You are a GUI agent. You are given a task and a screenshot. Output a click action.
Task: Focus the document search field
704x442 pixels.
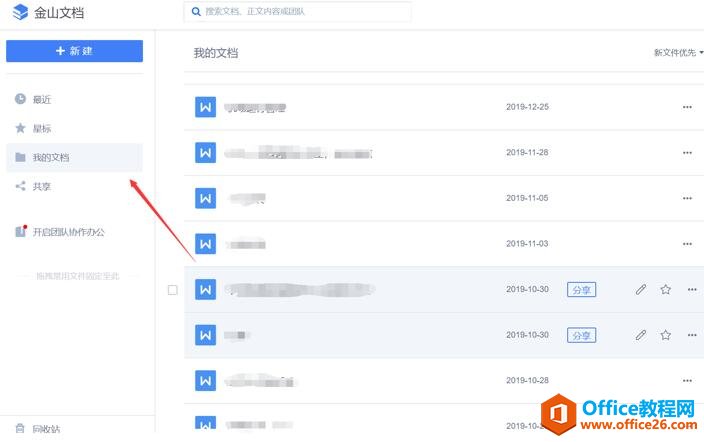[x=297, y=12]
